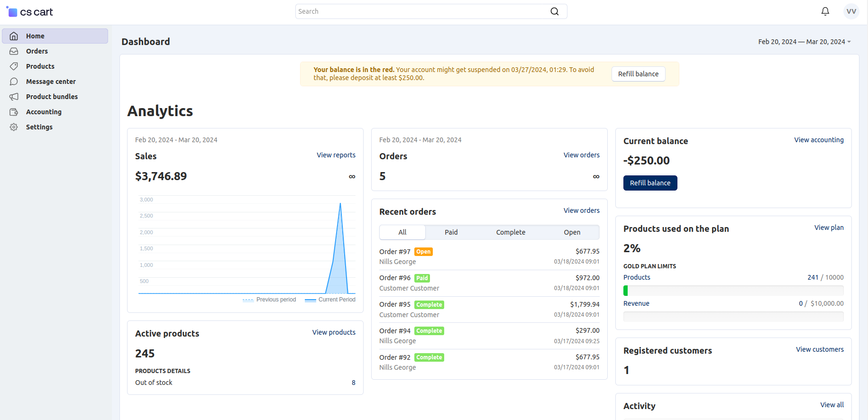Click the $1,799.94 order amount
Viewport: 868px width, 420px height.
(x=585, y=304)
